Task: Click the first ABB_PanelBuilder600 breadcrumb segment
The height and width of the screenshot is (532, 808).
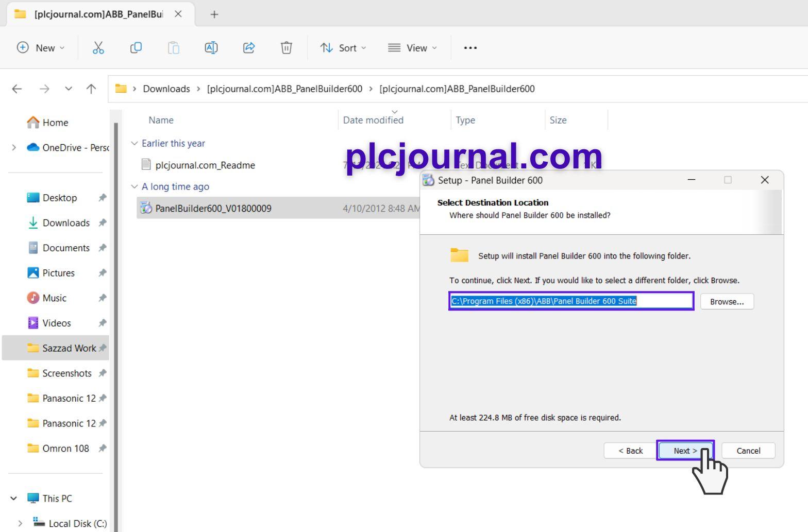Action: coord(284,89)
